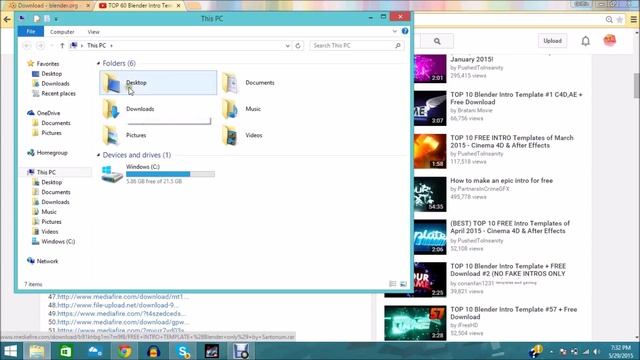640x360 pixels.
Task: Open 'How to make an epic intro for free' video
Action: (x=502, y=180)
